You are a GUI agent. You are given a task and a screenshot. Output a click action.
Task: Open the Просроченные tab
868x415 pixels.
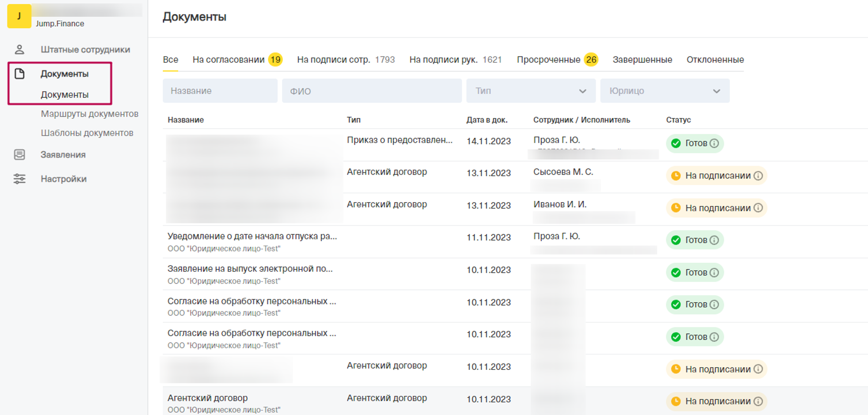coord(548,60)
